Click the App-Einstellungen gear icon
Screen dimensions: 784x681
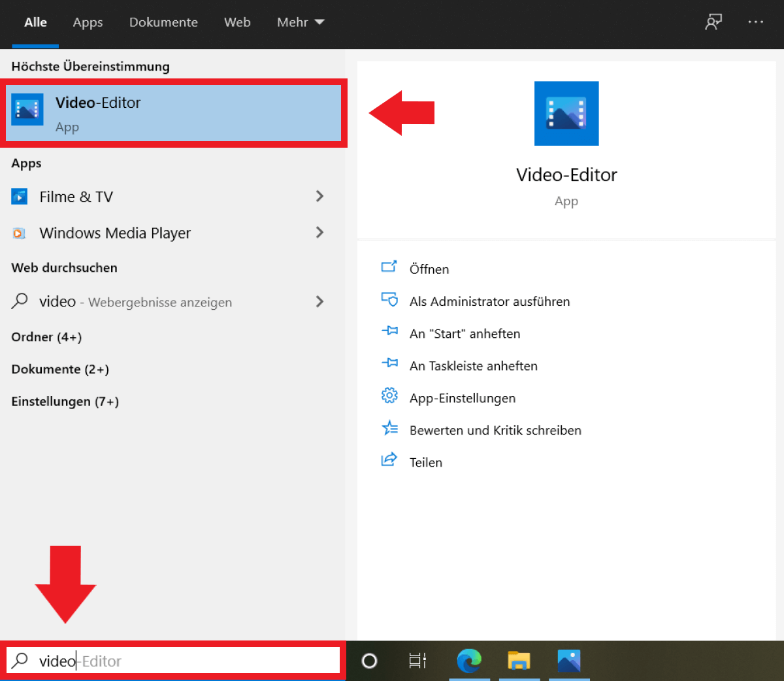[389, 395]
